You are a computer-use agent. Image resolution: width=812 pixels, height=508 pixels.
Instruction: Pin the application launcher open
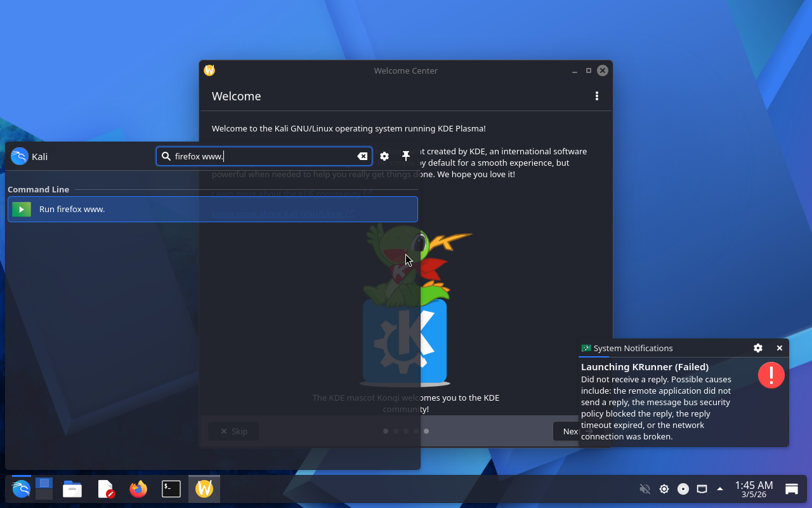[406, 156]
